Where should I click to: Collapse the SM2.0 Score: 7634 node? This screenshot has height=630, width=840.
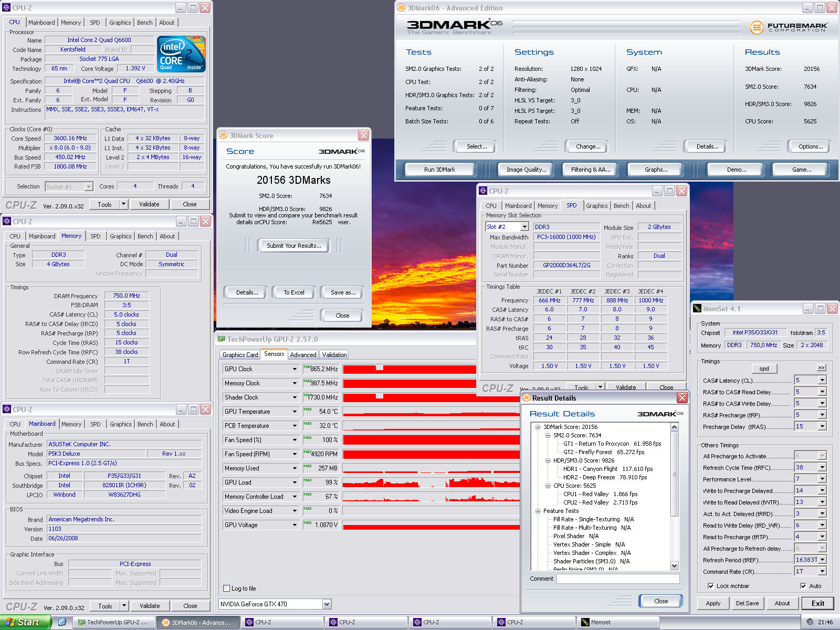point(548,435)
